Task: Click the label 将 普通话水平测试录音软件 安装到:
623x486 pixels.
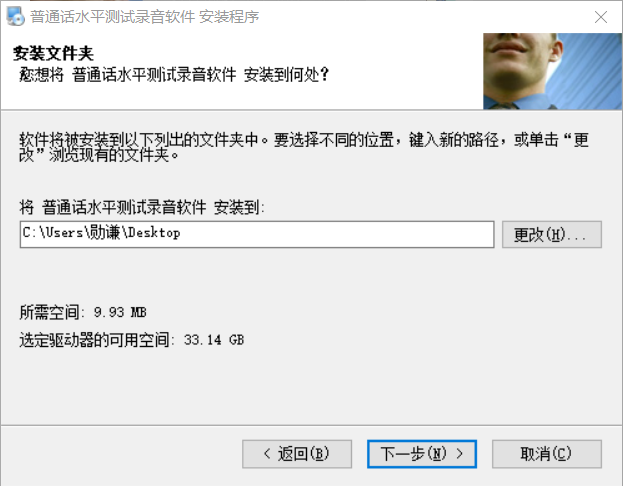Action: 142,207
